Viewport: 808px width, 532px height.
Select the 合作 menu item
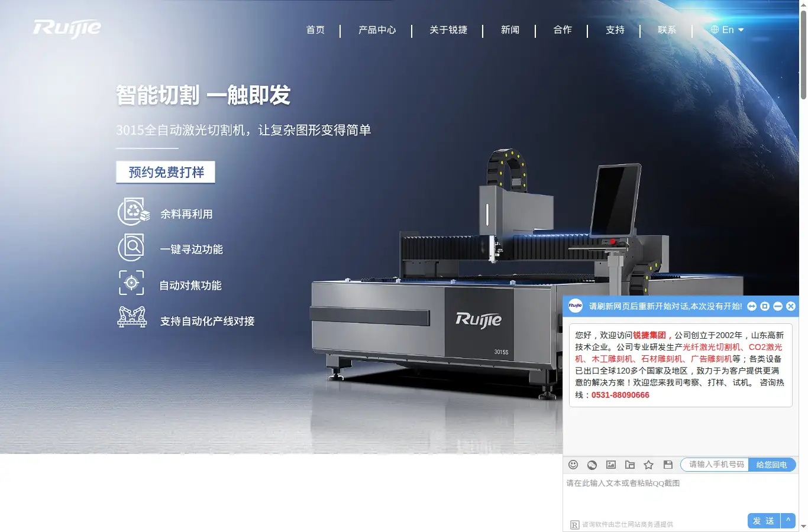[563, 30]
